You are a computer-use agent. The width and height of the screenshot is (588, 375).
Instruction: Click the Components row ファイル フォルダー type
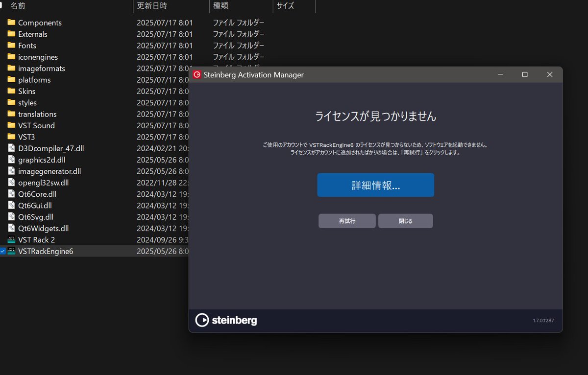[x=239, y=23]
